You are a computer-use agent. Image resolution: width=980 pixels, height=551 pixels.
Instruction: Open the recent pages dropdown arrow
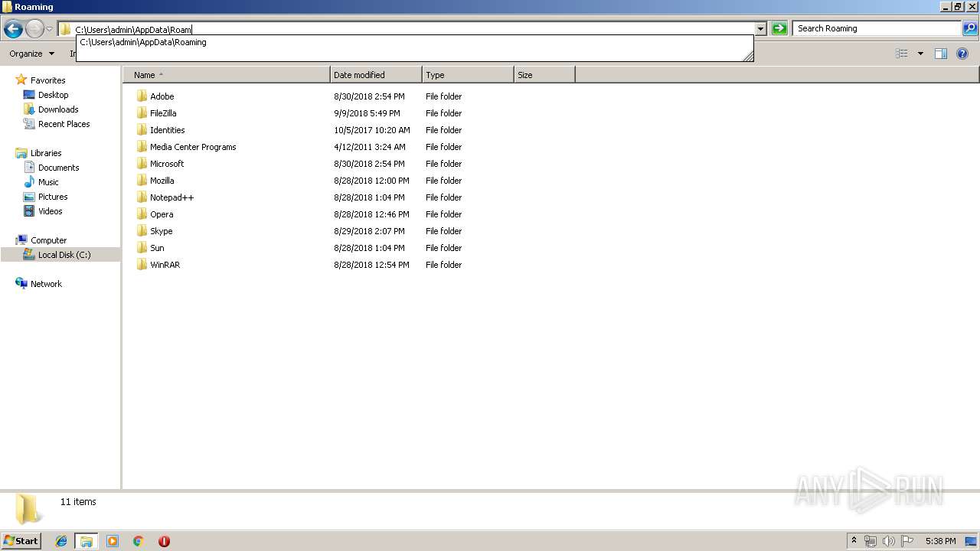coord(49,29)
